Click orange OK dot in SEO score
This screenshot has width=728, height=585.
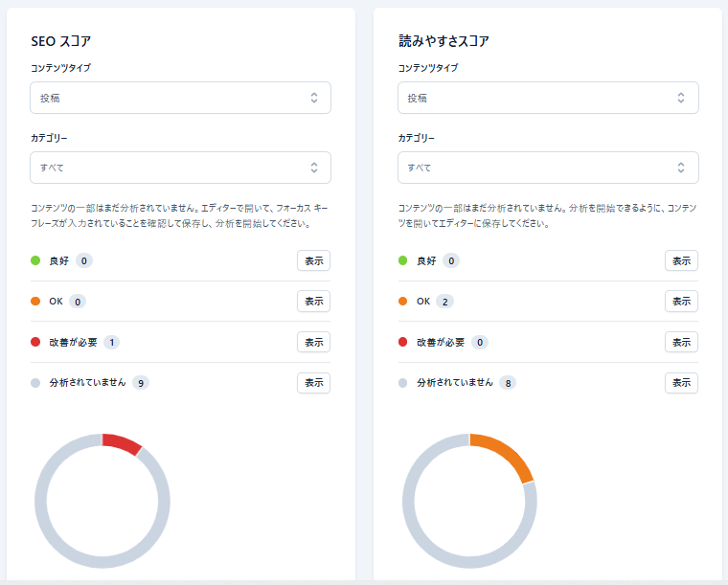35,301
